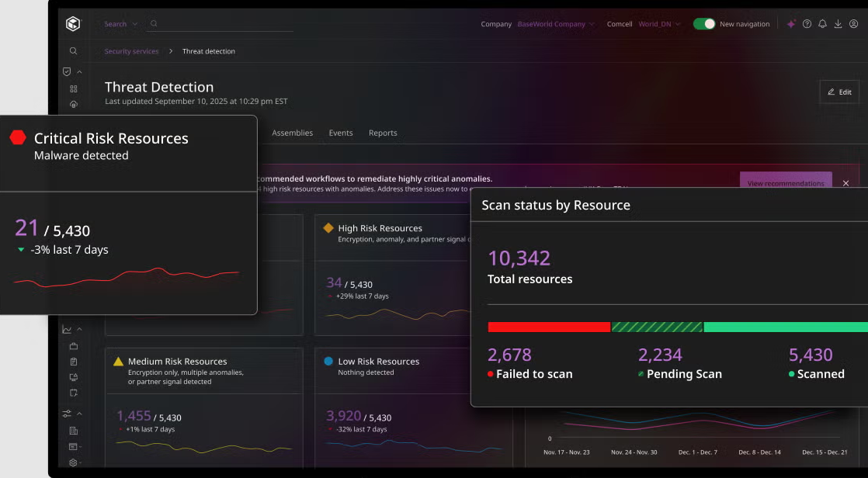868x478 pixels.
Task: Open the World_DN Comcell dropdown
Action: tap(659, 24)
